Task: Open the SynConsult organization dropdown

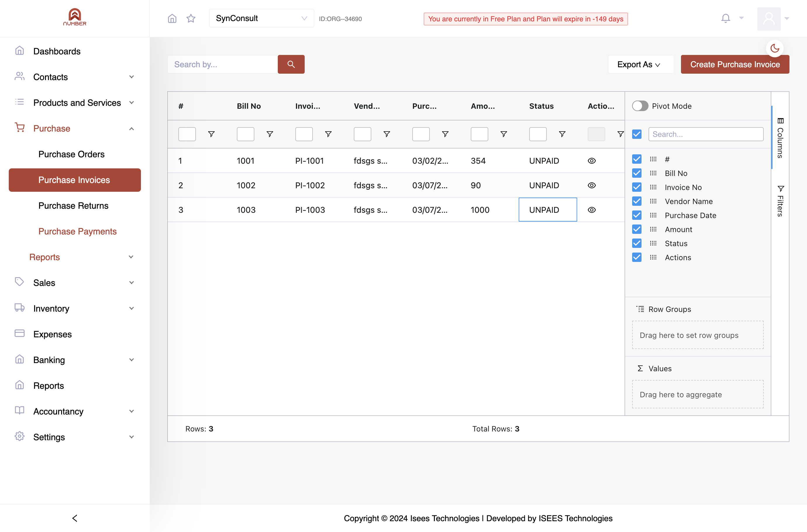Action: [261, 18]
